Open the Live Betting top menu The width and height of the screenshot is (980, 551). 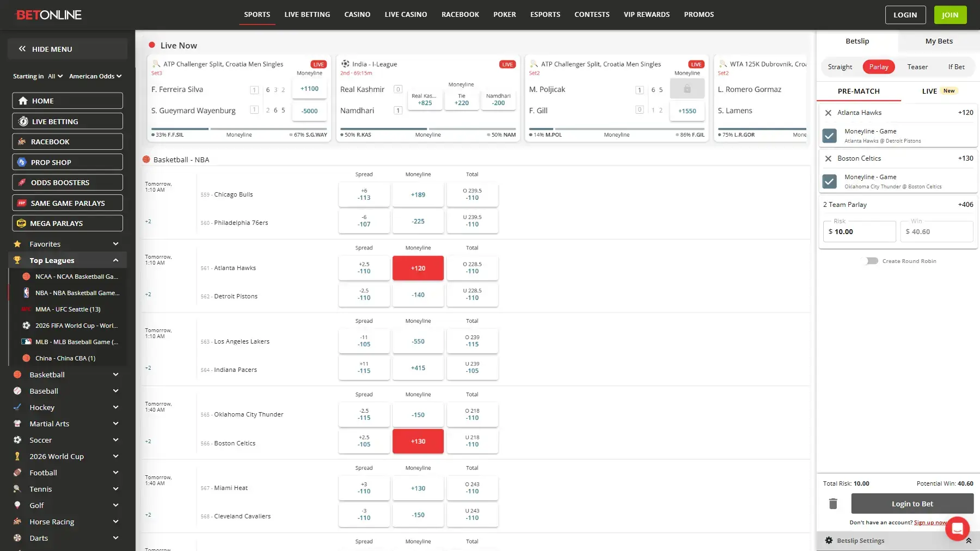point(307,15)
